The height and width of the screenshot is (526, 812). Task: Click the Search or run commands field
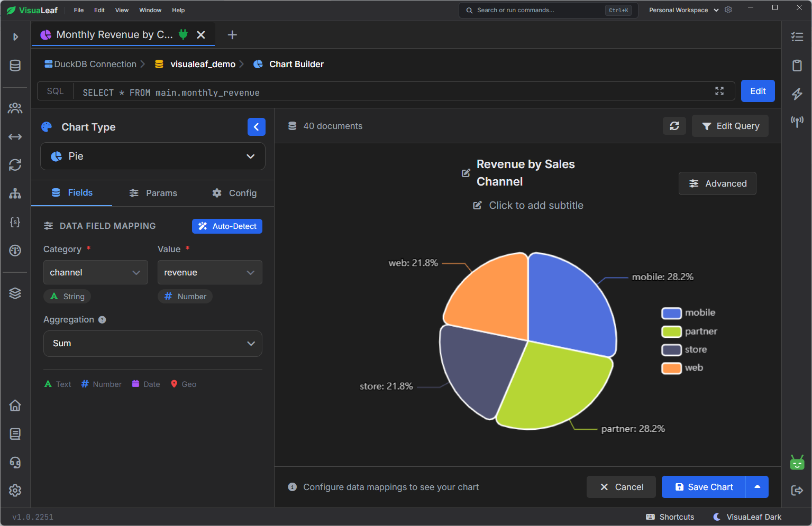click(x=548, y=10)
